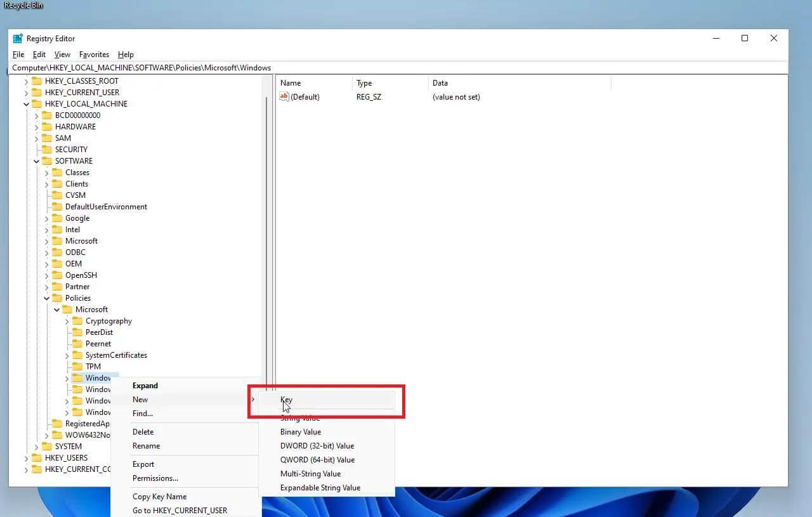
Task: Select the Cryptography folder icon
Action: coord(79,321)
